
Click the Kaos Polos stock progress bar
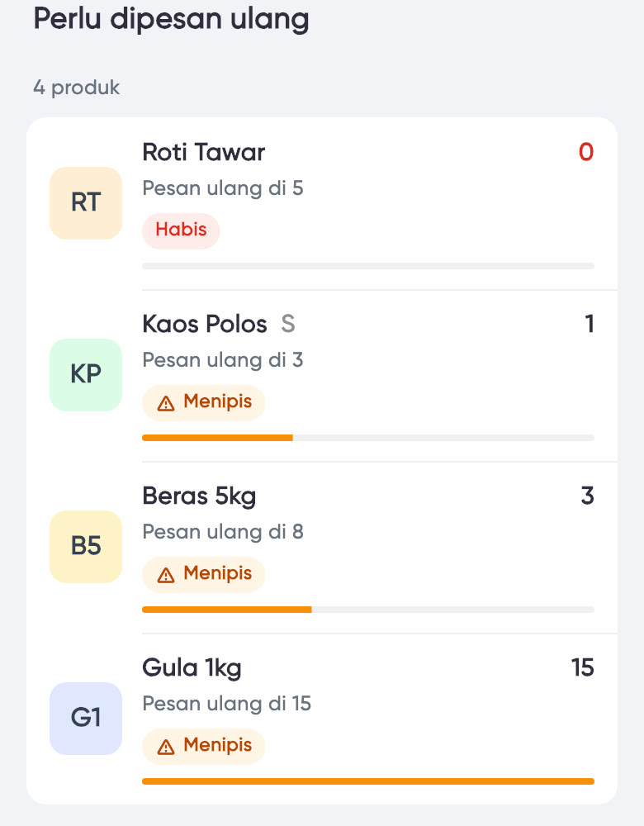click(x=368, y=438)
